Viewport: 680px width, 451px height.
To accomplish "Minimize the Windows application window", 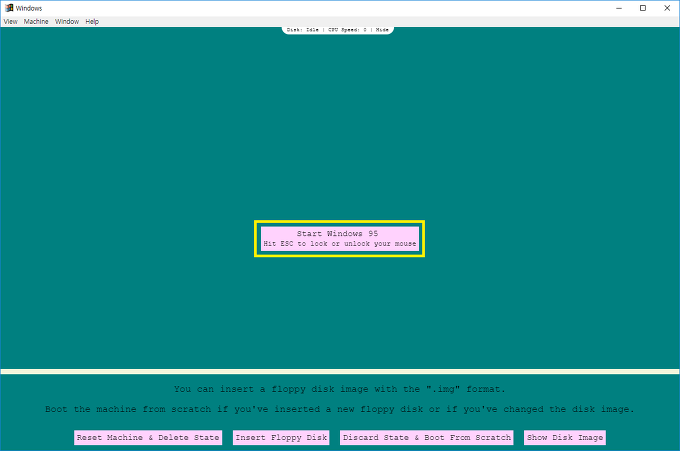I will point(619,8).
